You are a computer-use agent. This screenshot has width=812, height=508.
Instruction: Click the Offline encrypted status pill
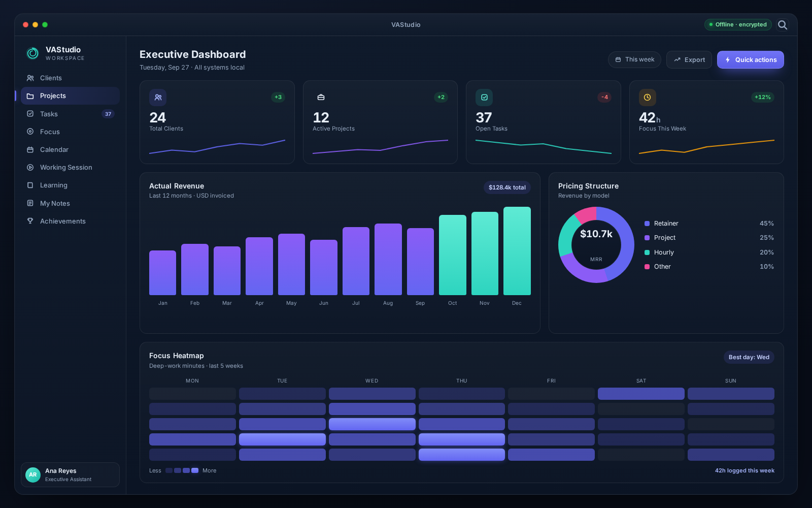[x=738, y=24]
